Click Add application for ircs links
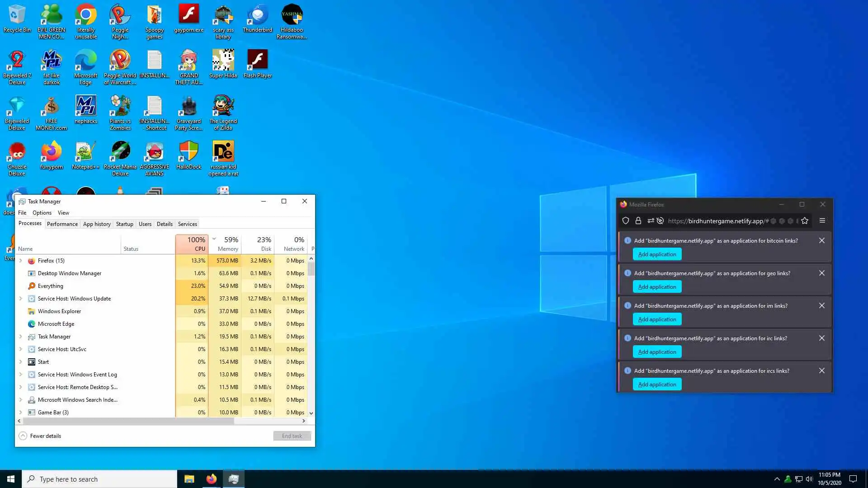 point(657,385)
